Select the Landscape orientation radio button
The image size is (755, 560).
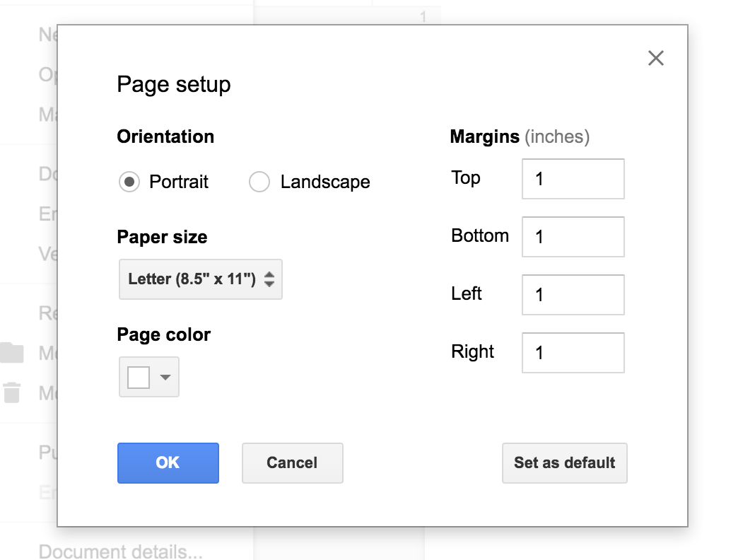tap(259, 182)
